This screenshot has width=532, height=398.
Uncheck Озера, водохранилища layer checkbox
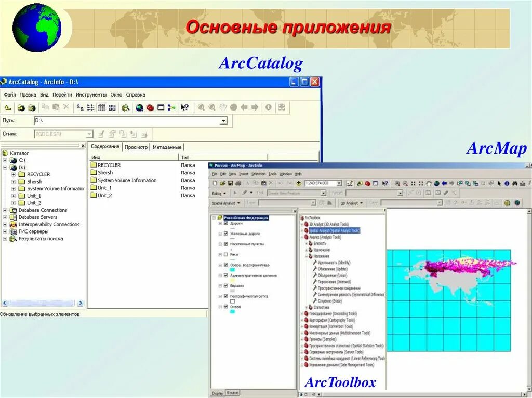click(x=225, y=265)
